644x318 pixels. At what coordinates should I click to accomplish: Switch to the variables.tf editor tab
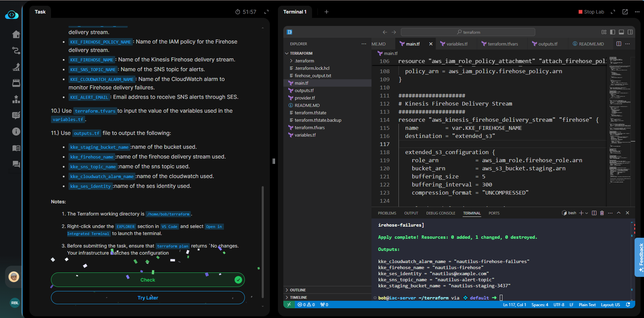(x=457, y=44)
